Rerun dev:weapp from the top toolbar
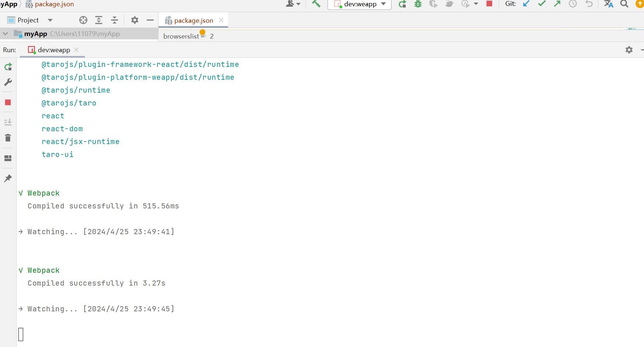The image size is (644, 347). 402,4
